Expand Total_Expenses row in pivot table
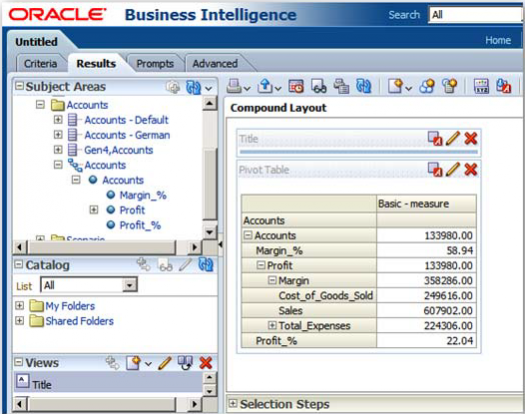 (272, 325)
